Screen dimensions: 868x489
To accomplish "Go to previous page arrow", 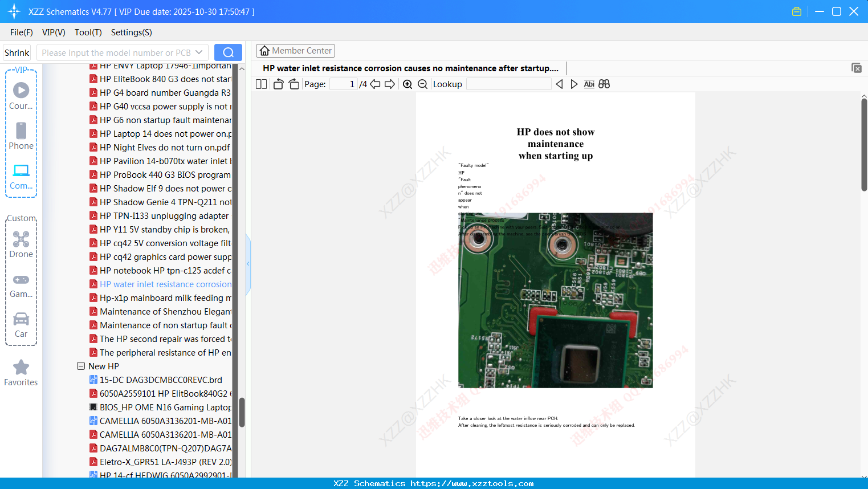I will [375, 84].
